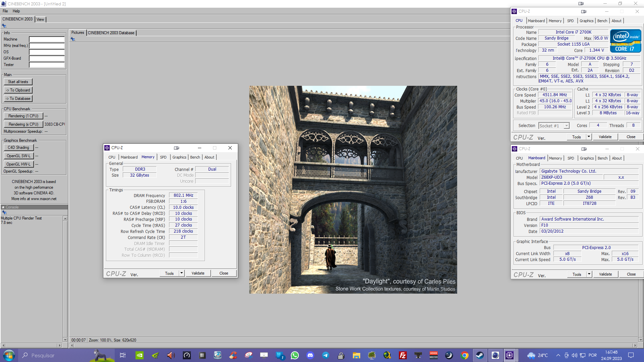644x362 pixels.
Task: Click the MHz (real freq.) input field
Action: [x=47, y=46]
